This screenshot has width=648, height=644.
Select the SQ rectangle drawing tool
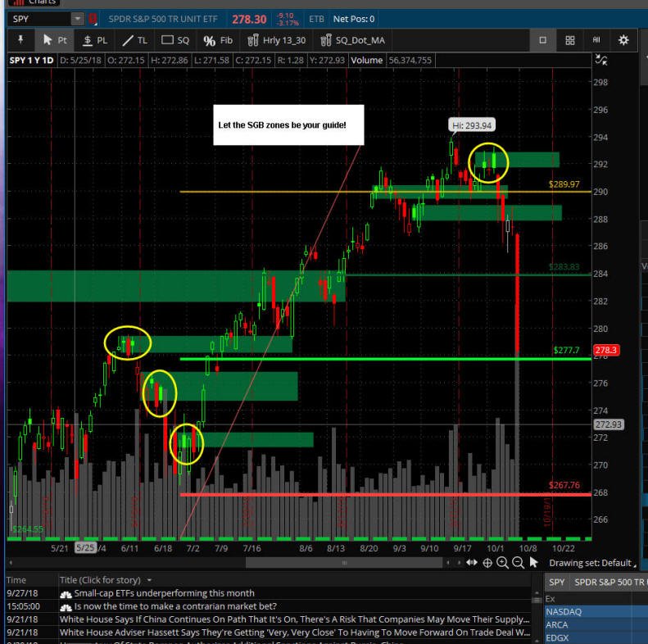[x=175, y=40]
